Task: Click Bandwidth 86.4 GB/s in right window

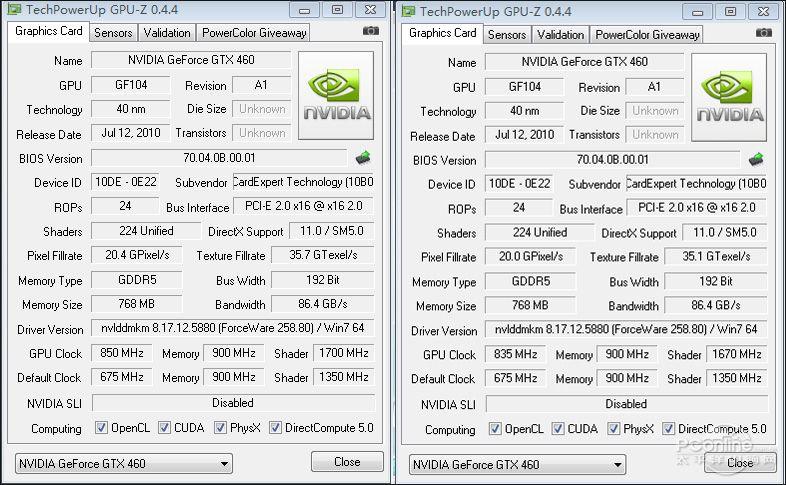Action: pyautogui.click(x=716, y=305)
